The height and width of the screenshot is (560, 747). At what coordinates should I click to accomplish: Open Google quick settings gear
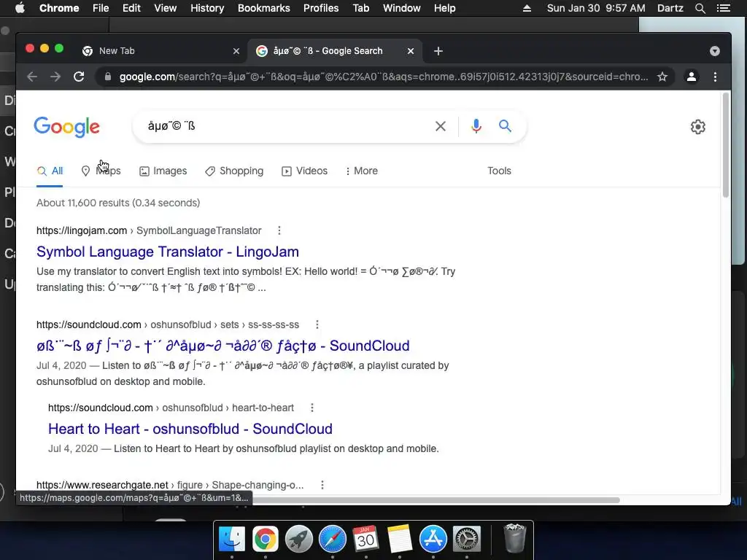point(698,127)
